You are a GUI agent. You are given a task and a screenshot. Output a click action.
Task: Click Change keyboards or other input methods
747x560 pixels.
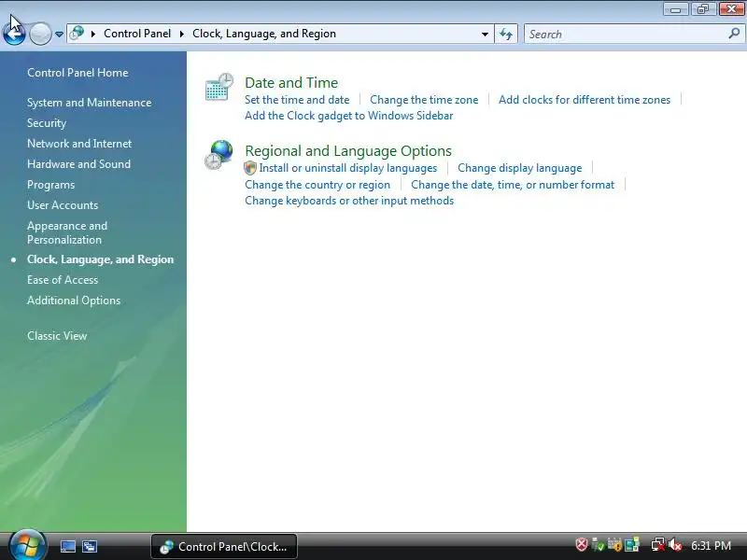(349, 201)
